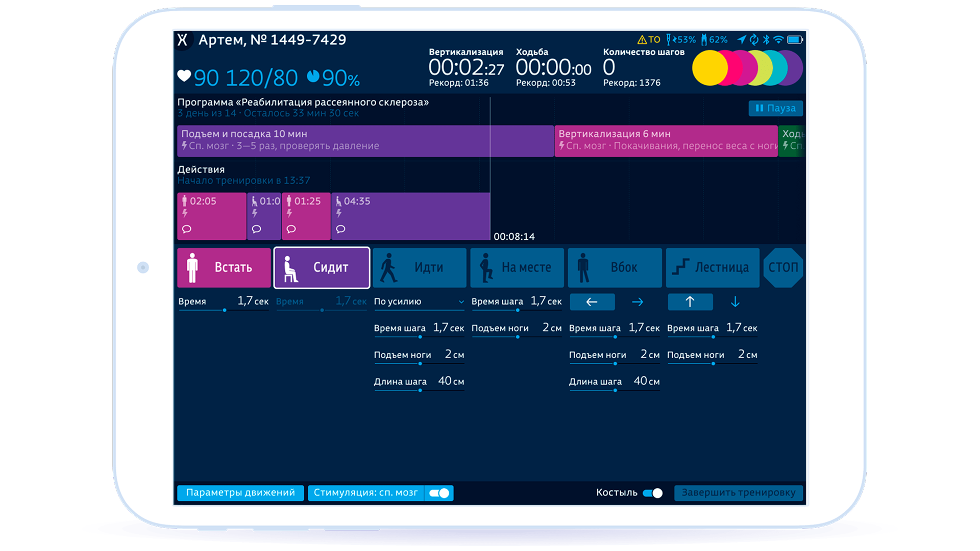Click the Вертикализация 6 мин program block

pos(665,140)
